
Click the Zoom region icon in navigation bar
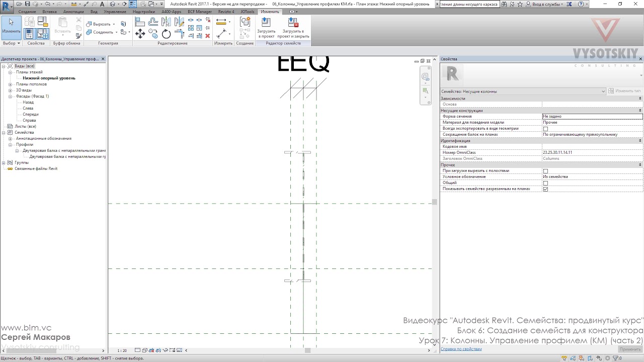pyautogui.click(x=426, y=91)
